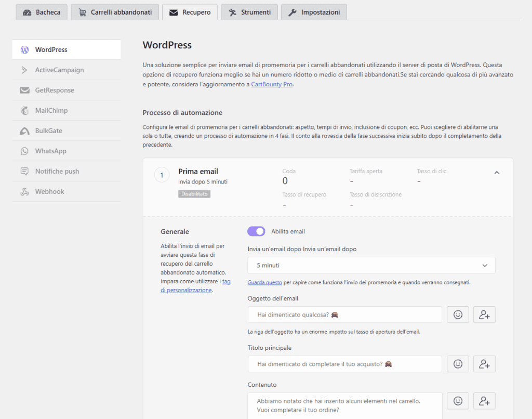Toggle the Abilita email switch
Viewport: 532px width, 419px height.
(256, 231)
